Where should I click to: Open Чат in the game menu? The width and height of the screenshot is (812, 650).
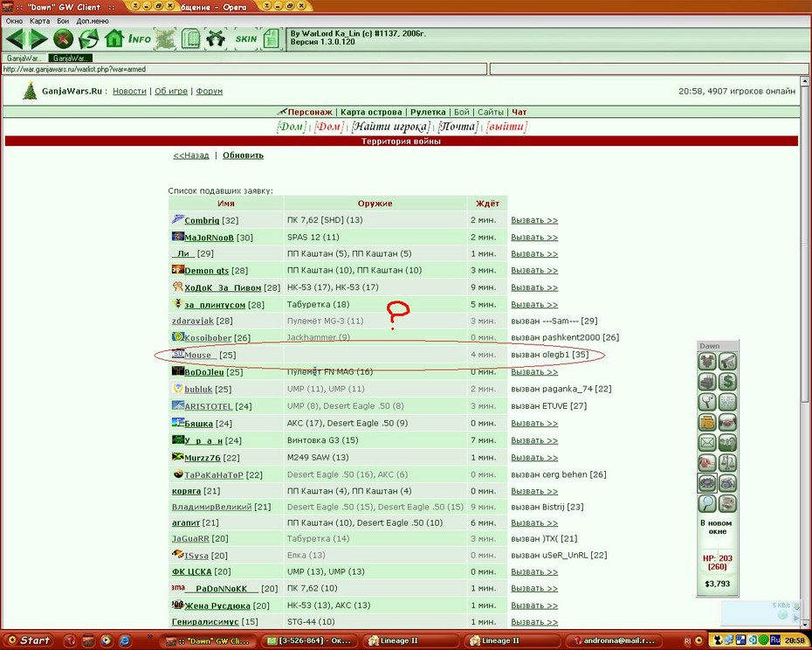(519, 112)
